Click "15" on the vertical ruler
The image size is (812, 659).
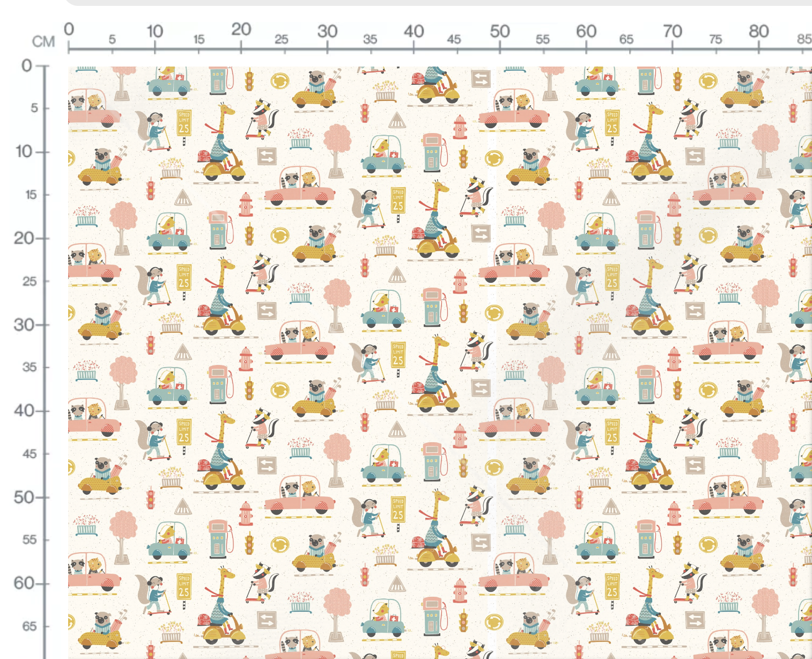[31, 195]
